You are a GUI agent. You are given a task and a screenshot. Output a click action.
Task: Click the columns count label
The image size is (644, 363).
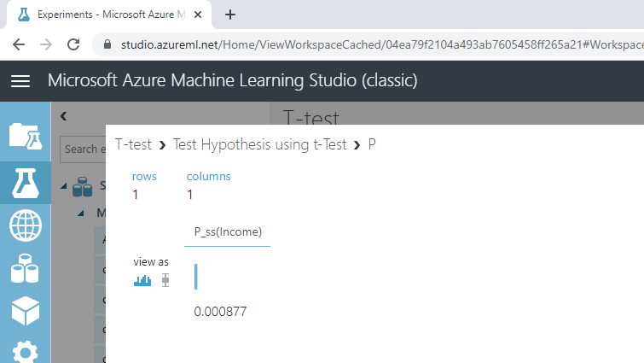pyautogui.click(x=209, y=176)
